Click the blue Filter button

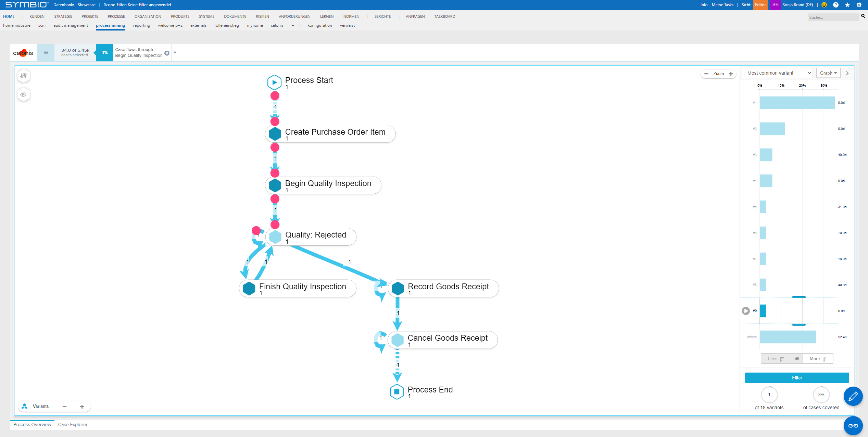point(797,378)
